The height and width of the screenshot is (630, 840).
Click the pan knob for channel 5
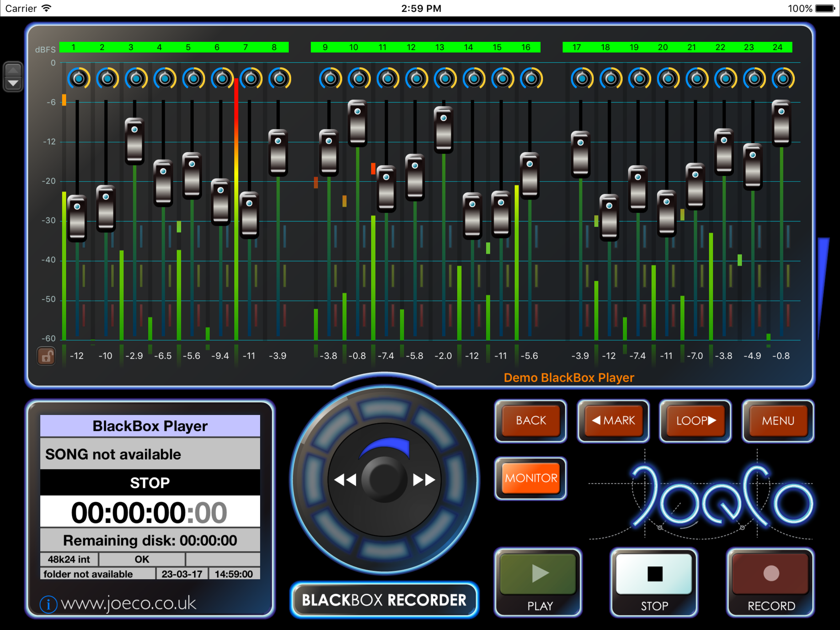tap(194, 79)
